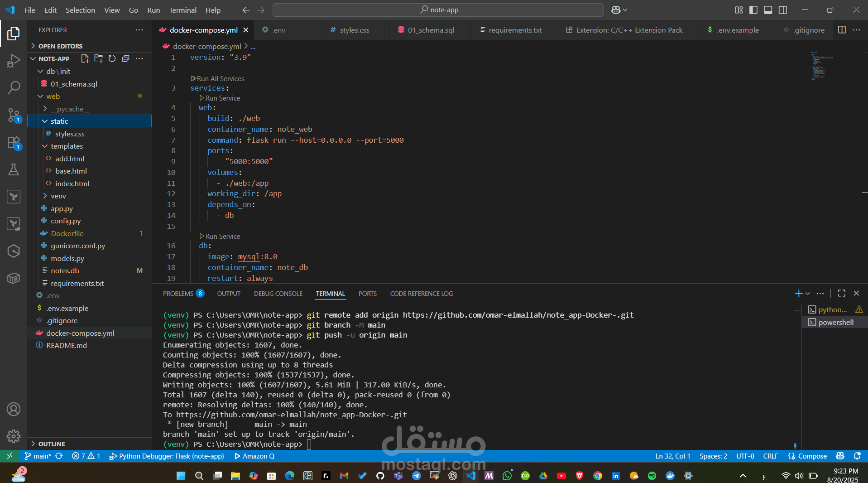Image resolution: width=868 pixels, height=483 pixels.
Task: Open the Terminal menu
Action: click(182, 10)
